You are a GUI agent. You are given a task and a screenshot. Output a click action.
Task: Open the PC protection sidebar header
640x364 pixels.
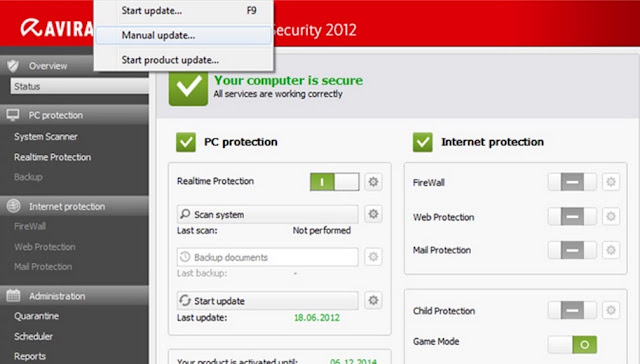pyautogui.click(x=74, y=115)
